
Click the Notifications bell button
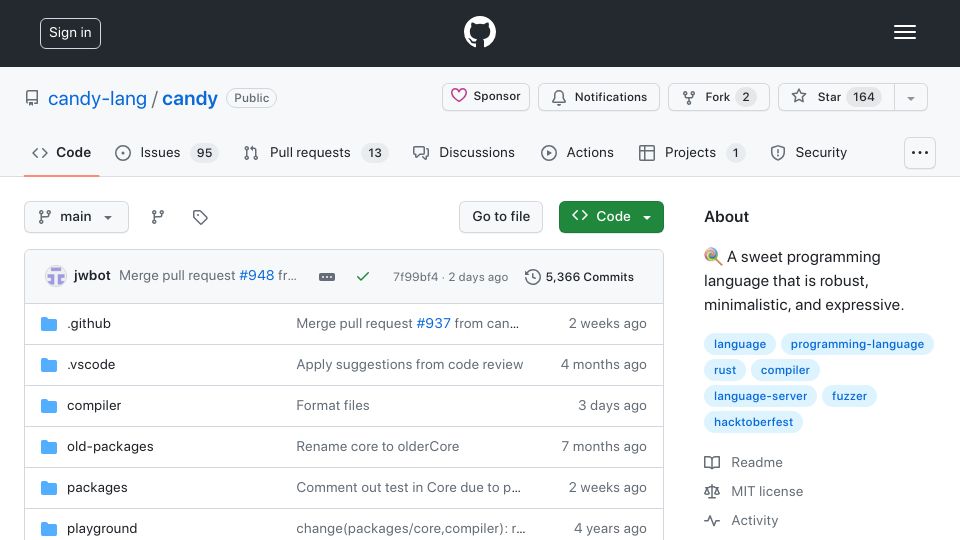(599, 97)
